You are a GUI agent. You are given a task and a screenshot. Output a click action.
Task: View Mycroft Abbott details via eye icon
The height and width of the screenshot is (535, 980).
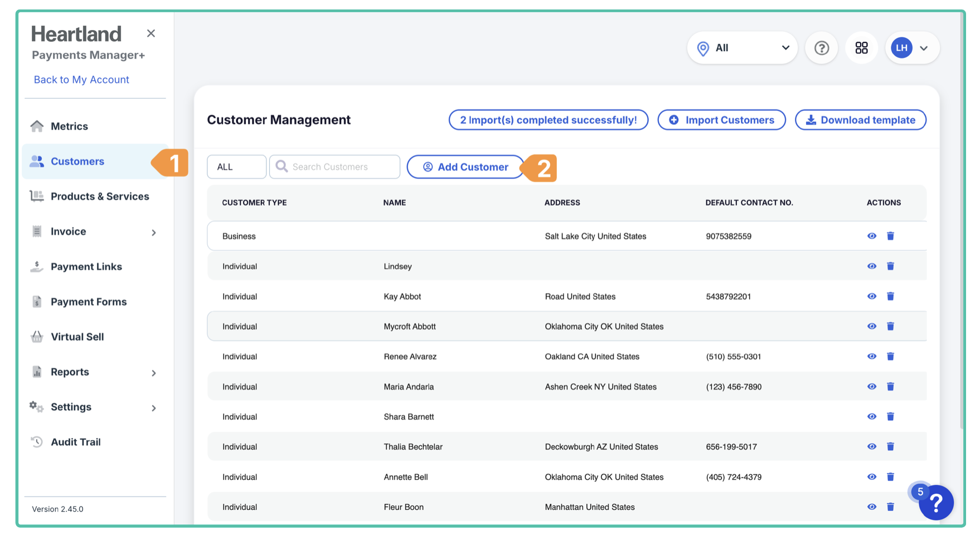872,327
